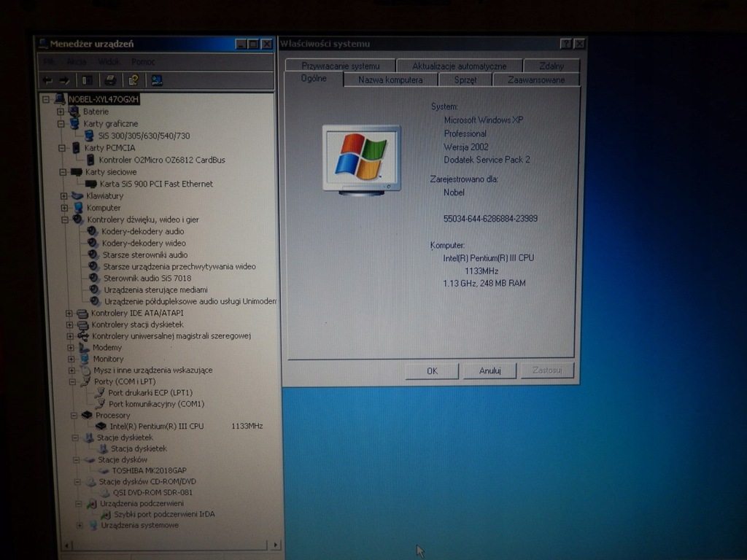The width and height of the screenshot is (747, 560).
Task: Click OK in Właściwości systemu
Action: [432, 370]
